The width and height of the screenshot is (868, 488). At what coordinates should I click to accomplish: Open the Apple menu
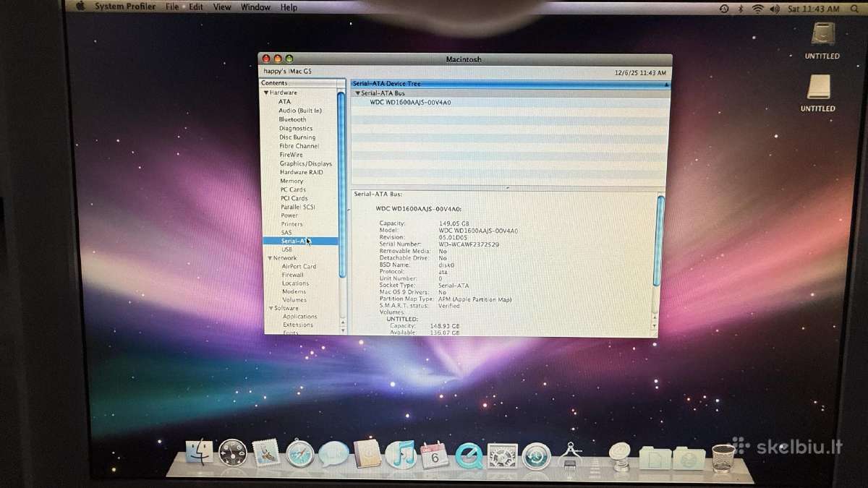(x=80, y=7)
